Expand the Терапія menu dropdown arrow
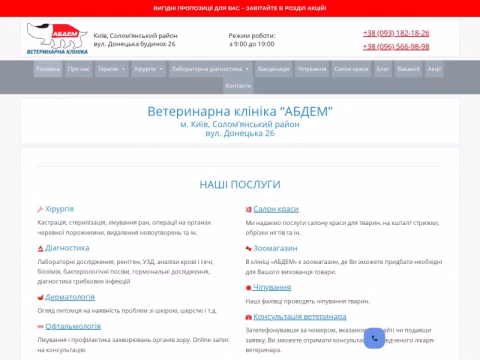Image resolution: width=480 pixels, height=360 pixels. point(123,69)
